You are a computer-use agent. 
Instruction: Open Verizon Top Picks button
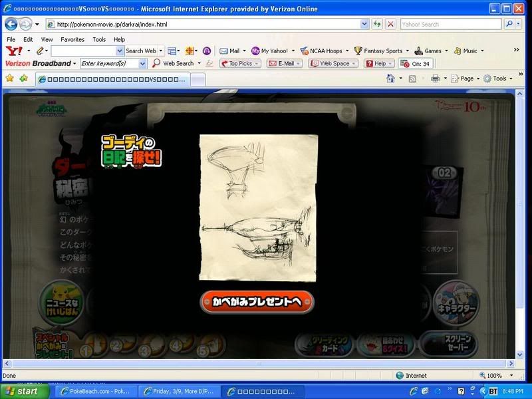240,63
